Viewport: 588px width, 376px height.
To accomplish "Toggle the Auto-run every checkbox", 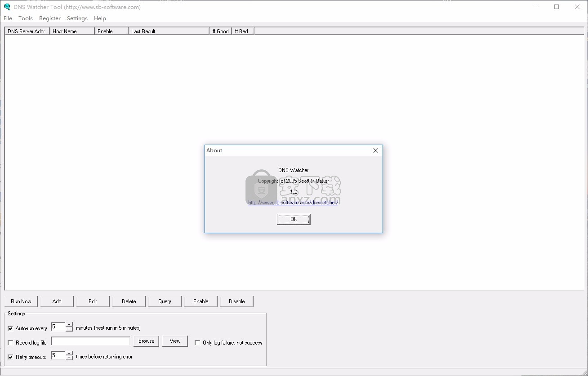I will coord(10,328).
